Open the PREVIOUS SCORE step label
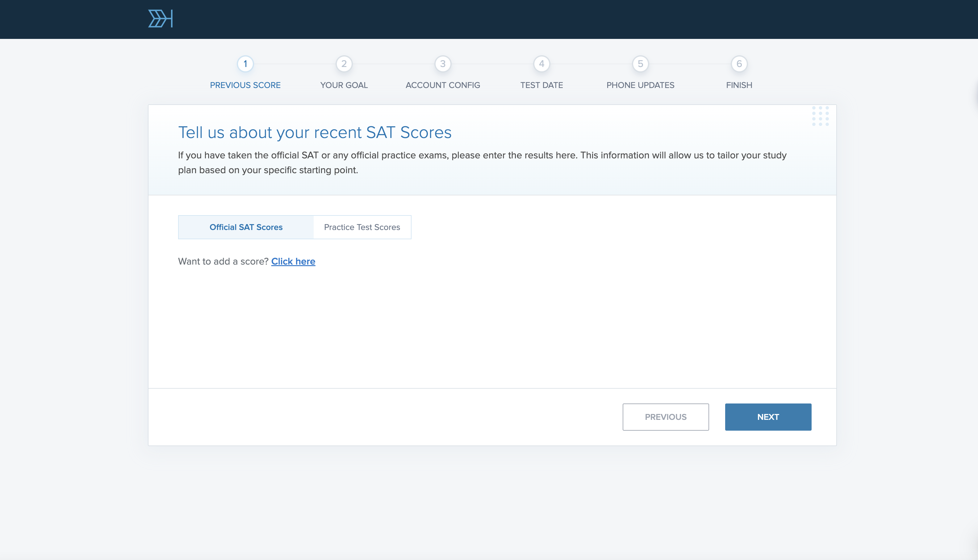978x560 pixels. tap(245, 85)
